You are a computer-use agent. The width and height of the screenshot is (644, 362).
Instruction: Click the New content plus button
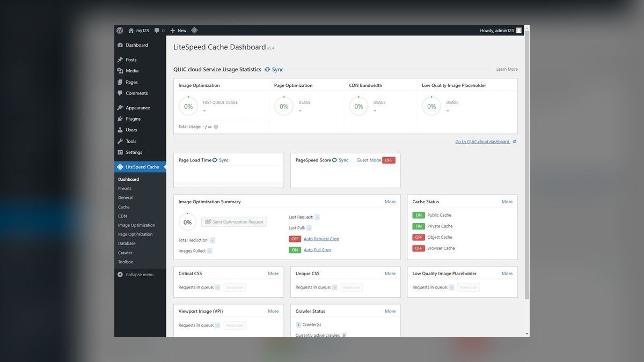tap(179, 31)
